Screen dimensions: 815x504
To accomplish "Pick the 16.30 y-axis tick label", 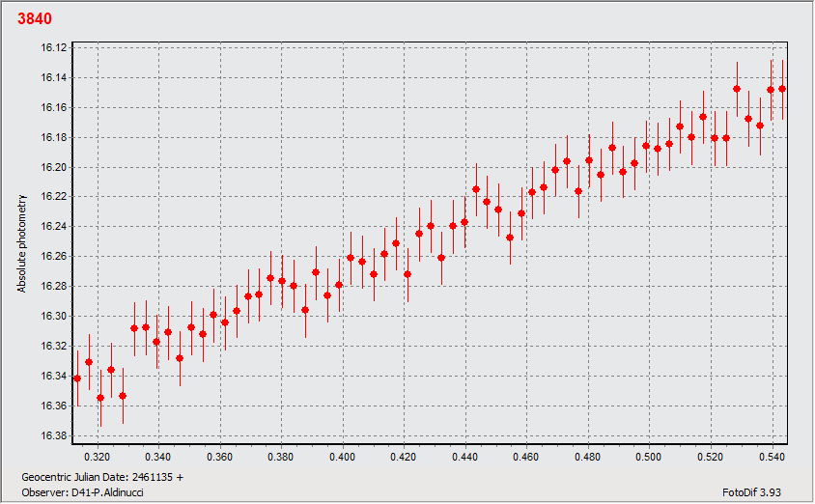I will pyautogui.click(x=52, y=316).
